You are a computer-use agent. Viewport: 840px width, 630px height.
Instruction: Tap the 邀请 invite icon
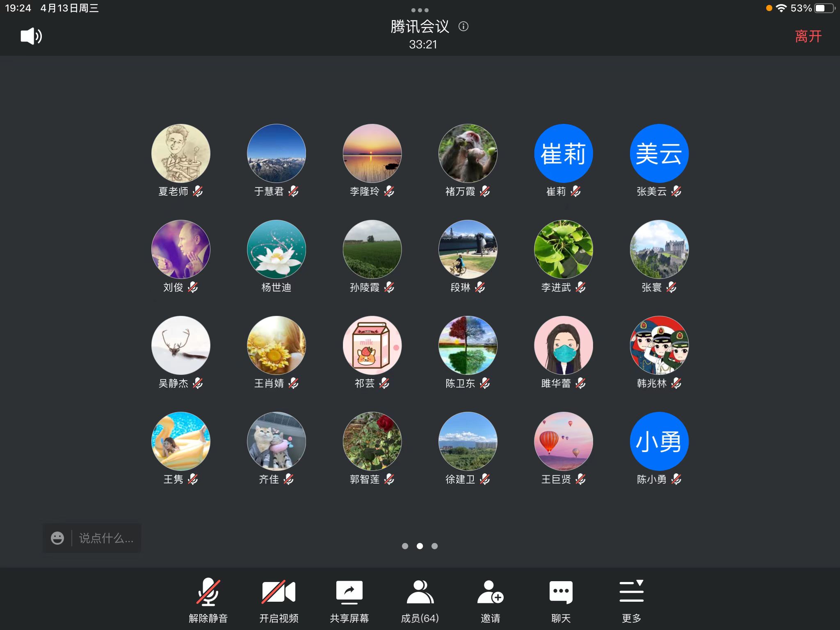pyautogui.click(x=490, y=592)
